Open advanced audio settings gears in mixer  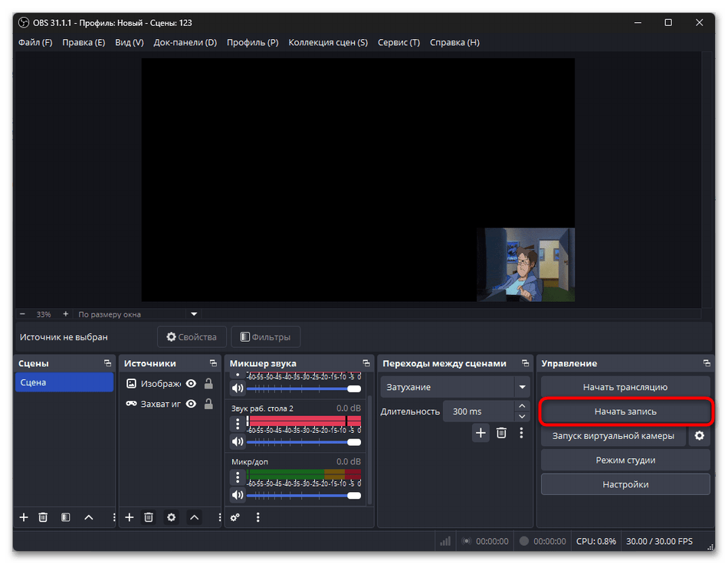235,517
